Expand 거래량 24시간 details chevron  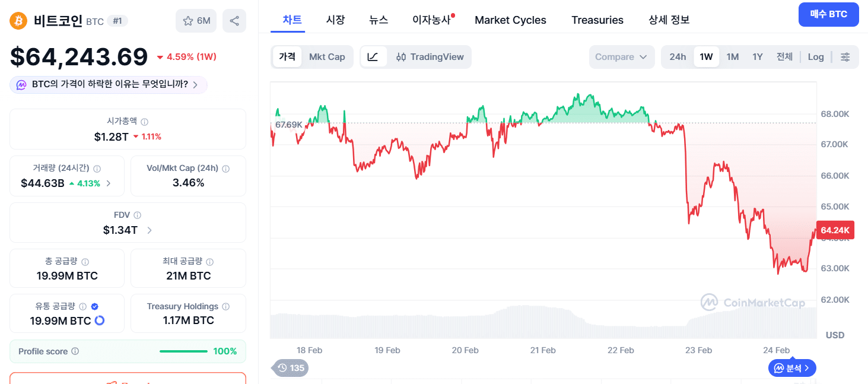108,183
